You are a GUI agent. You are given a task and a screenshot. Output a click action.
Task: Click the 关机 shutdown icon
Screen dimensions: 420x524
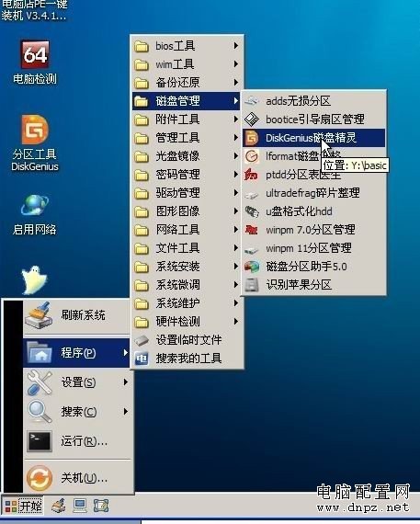(x=40, y=478)
